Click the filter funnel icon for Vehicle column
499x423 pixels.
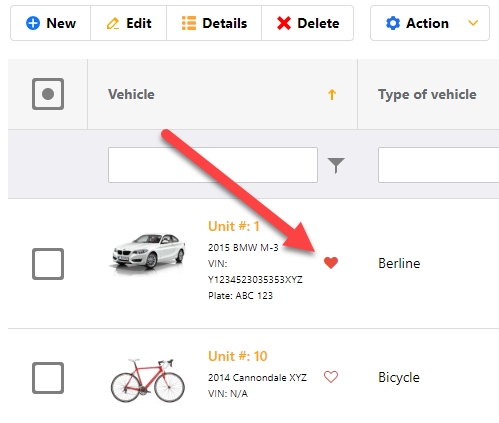coord(336,165)
